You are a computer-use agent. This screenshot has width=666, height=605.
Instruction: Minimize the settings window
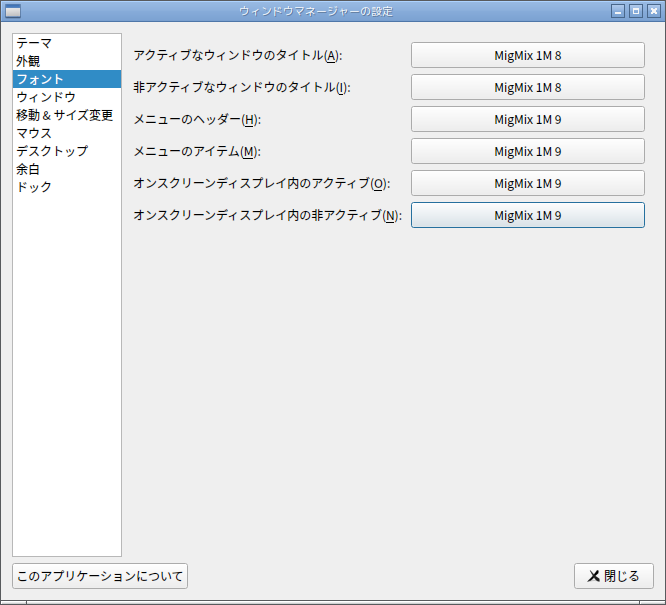(618, 11)
